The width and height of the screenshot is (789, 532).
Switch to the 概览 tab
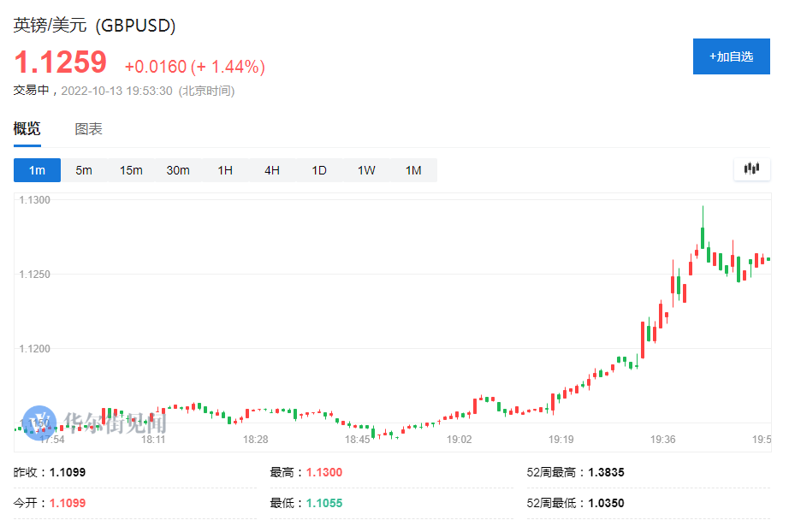(27, 129)
